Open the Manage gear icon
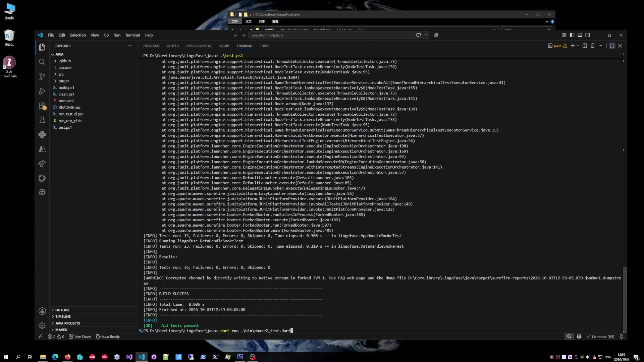The width and height of the screenshot is (644, 362). tap(42, 325)
